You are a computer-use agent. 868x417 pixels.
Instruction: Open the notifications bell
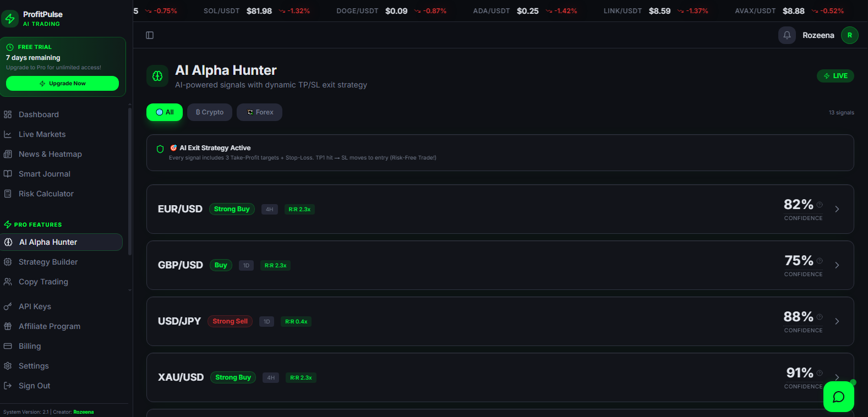point(787,35)
